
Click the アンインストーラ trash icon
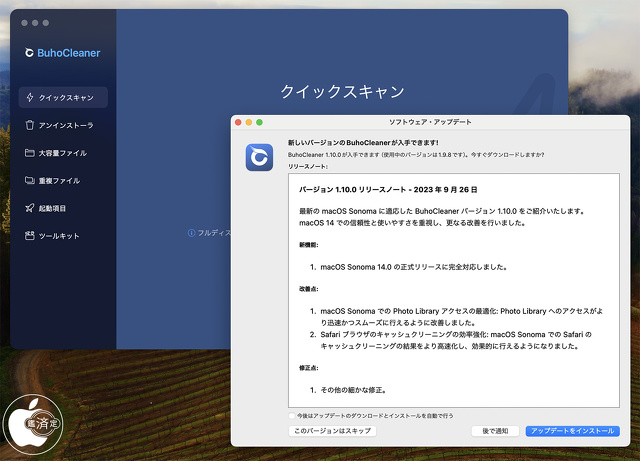[x=29, y=125]
